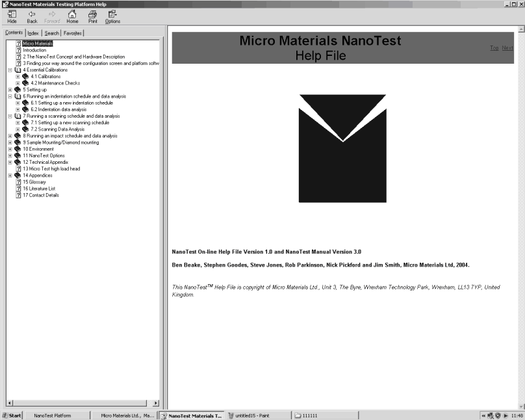This screenshot has height=420, width=525.
Task: Select the 14 Appendices topic text
Action: [38, 176]
